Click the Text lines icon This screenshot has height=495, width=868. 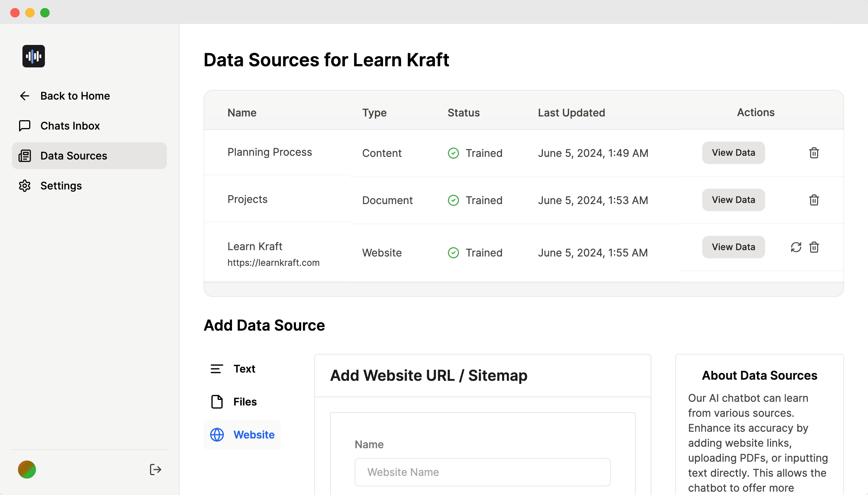pyautogui.click(x=217, y=369)
